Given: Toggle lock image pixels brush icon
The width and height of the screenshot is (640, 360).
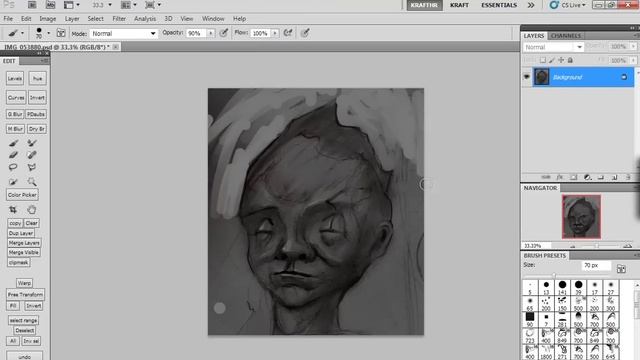Looking at the screenshot, I should (x=552, y=60).
